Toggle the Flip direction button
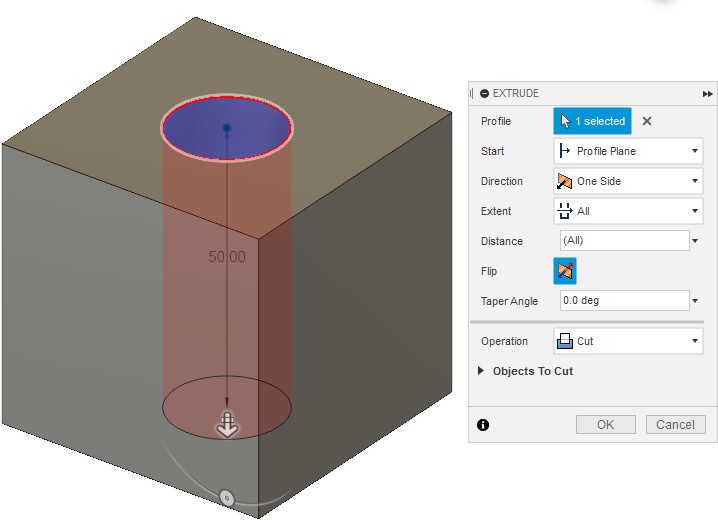This screenshot has width=718, height=520. click(x=565, y=271)
